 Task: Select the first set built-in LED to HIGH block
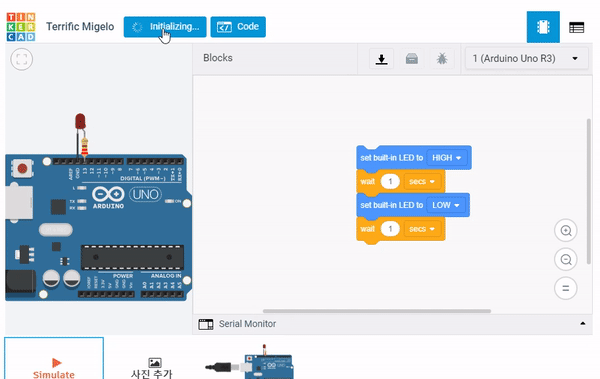click(391, 158)
